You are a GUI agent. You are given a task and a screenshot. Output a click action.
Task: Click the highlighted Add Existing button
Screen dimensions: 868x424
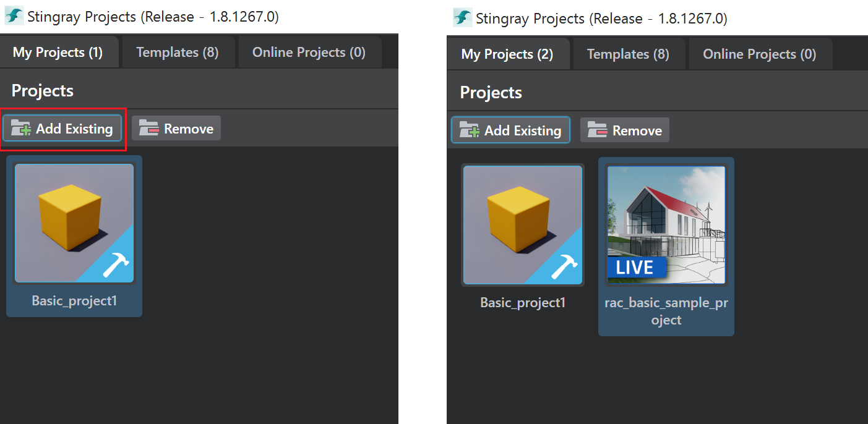(x=62, y=128)
